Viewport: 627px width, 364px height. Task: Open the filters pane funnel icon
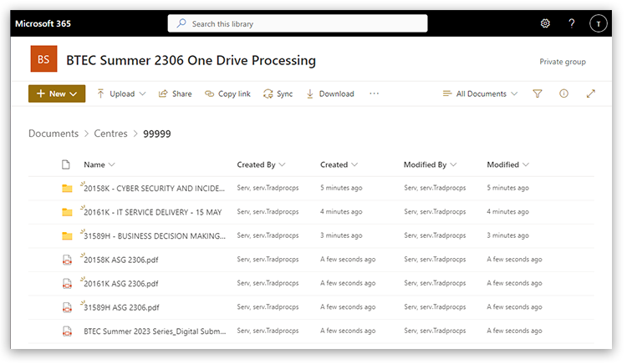(x=538, y=94)
